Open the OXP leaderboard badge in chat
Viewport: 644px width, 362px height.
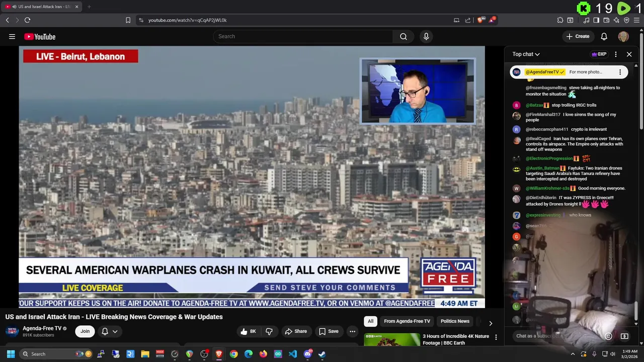point(599,54)
